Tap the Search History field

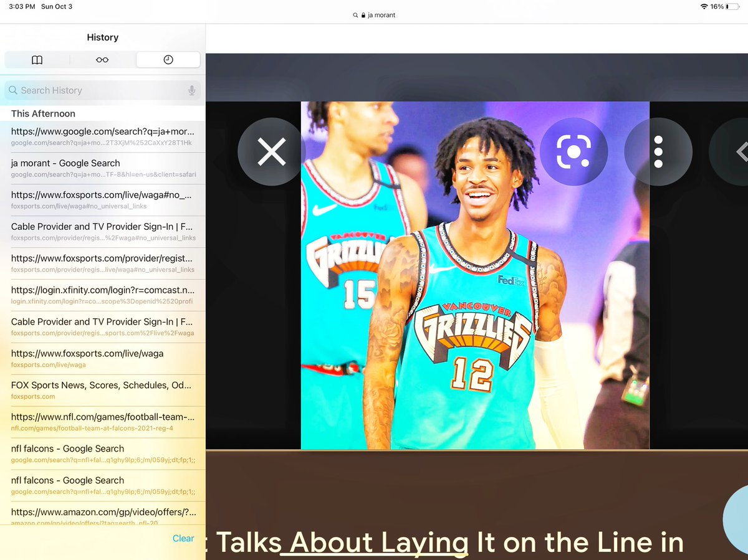102,90
